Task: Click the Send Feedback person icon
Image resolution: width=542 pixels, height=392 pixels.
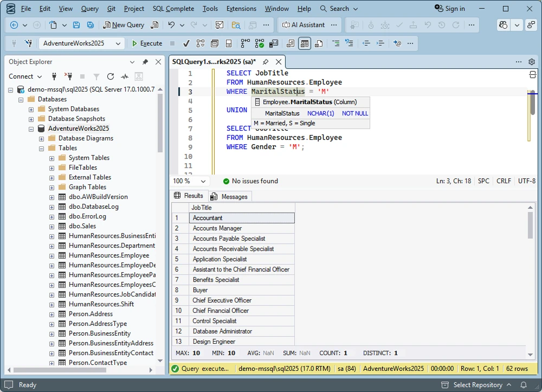Action: (x=531, y=25)
